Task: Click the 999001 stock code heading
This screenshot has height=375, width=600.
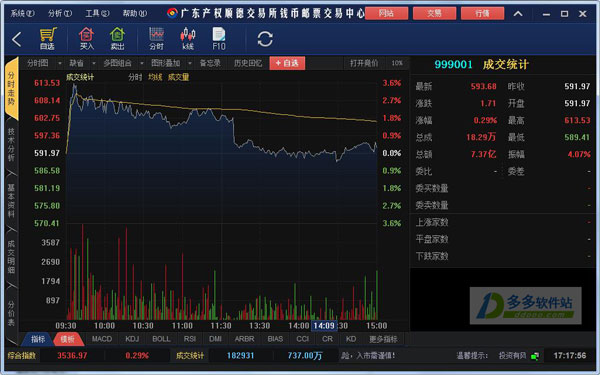Action: pyautogui.click(x=453, y=64)
